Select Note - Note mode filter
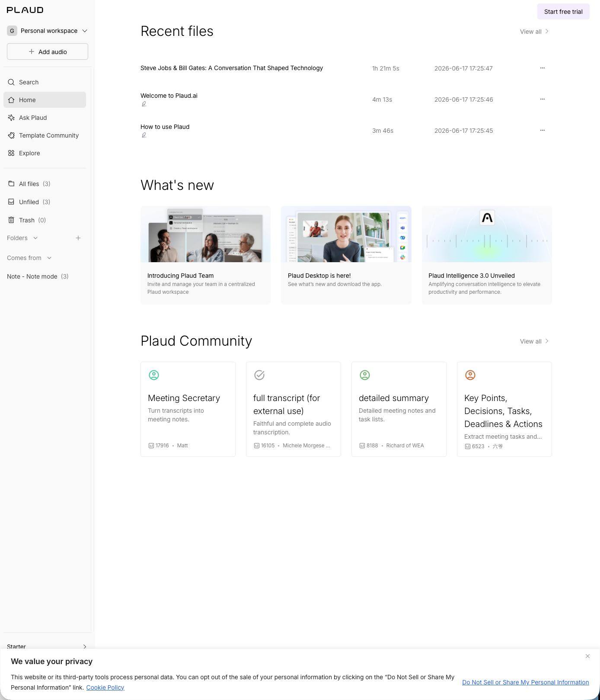The width and height of the screenshot is (600, 700). (38, 276)
